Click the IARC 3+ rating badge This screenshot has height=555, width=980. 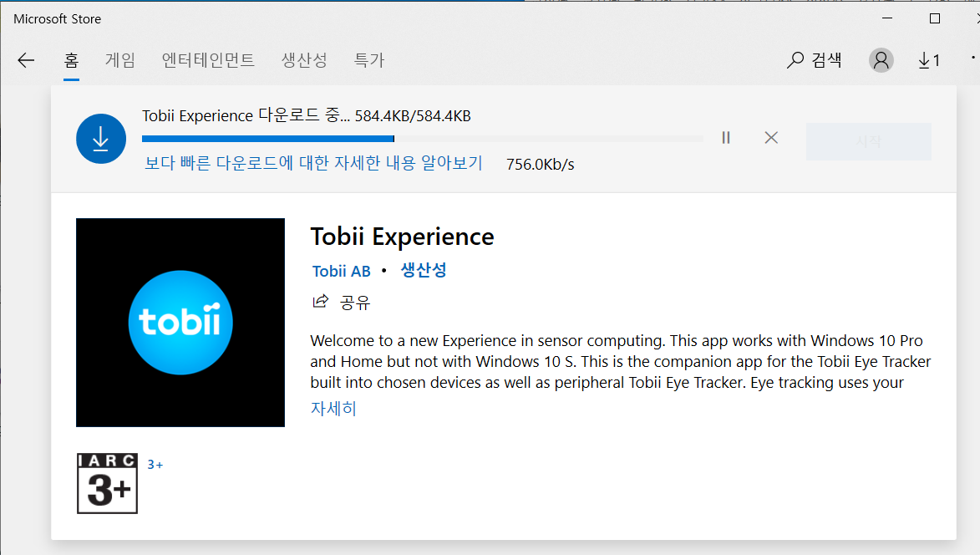point(107,484)
